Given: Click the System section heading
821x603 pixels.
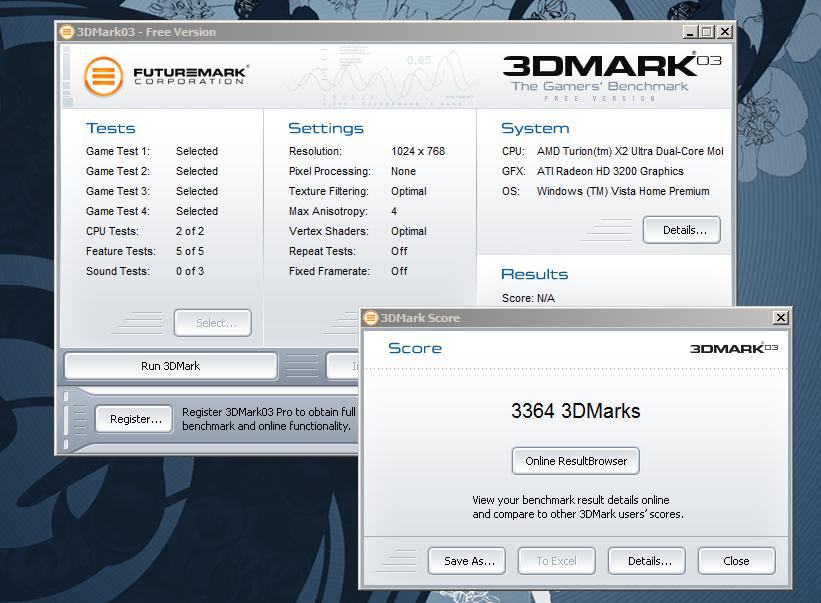Looking at the screenshot, I should coord(535,129).
